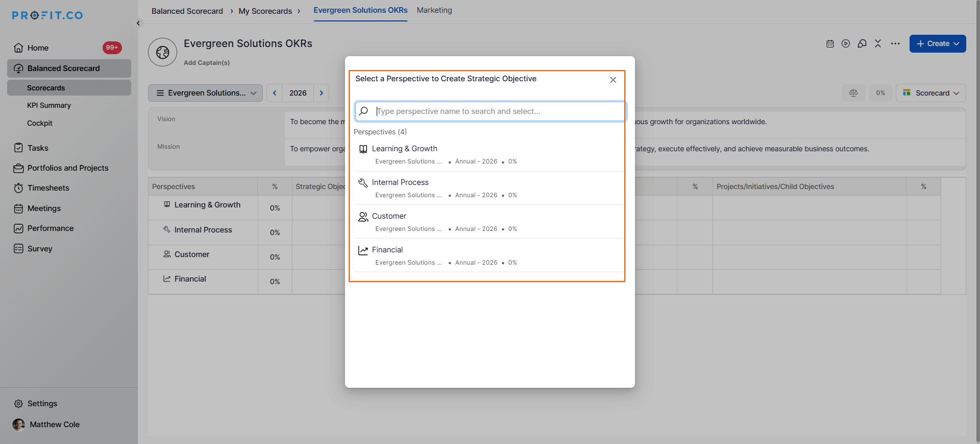Advance to next year after 2026

pos(322,93)
